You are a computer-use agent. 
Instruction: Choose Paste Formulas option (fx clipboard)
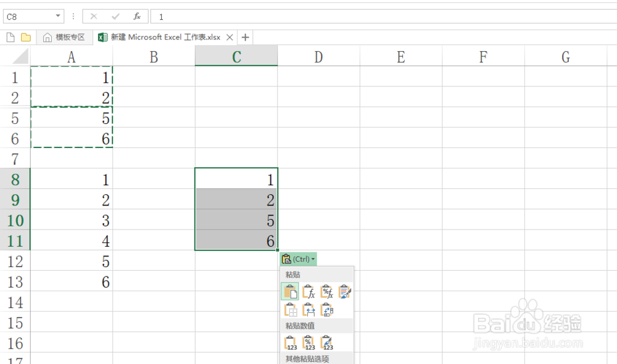point(309,292)
